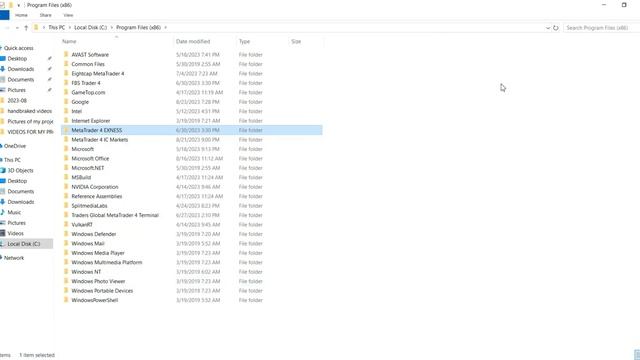Select the WindowsPowerShell folder
This screenshot has height=360, width=640.
point(95,300)
